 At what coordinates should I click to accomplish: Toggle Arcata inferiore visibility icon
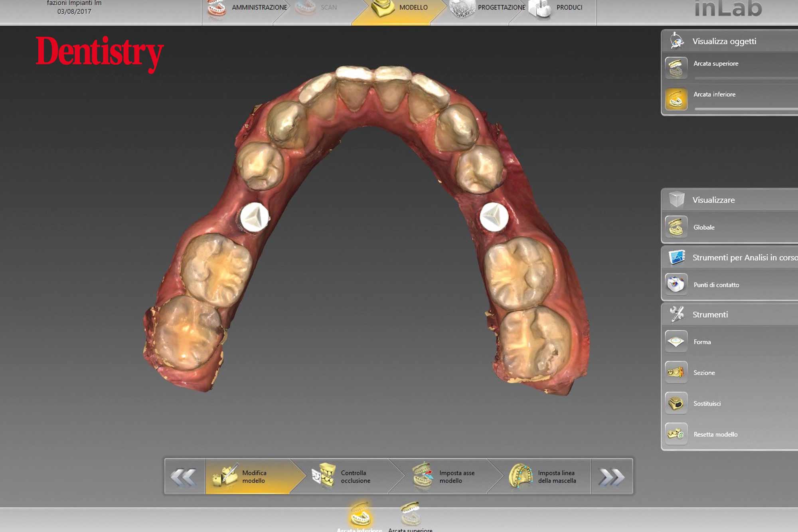coord(676,99)
